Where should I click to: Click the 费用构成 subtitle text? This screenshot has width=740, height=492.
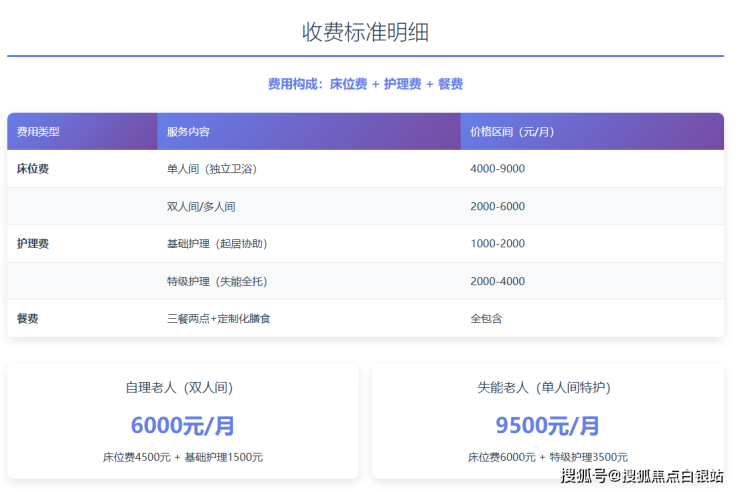point(365,85)
